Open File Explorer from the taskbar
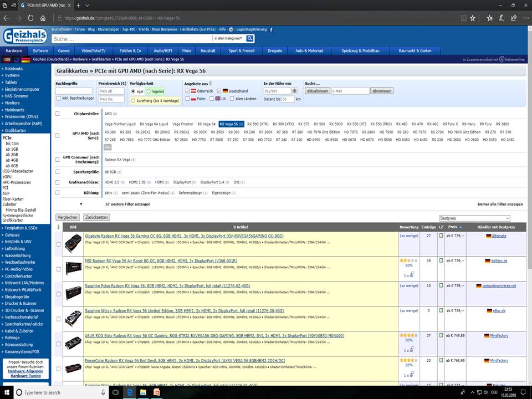 pyautogui.click(x=143, y=392)
